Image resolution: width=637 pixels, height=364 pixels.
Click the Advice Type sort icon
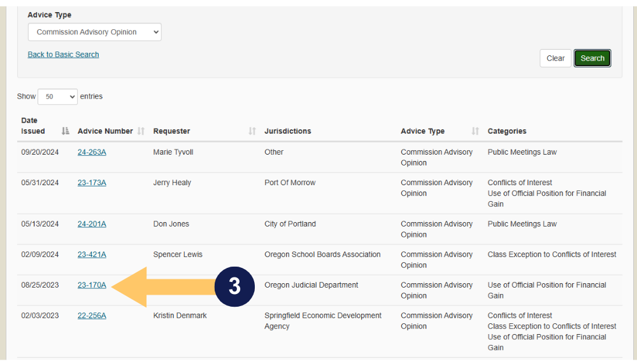tap(475, 131)
